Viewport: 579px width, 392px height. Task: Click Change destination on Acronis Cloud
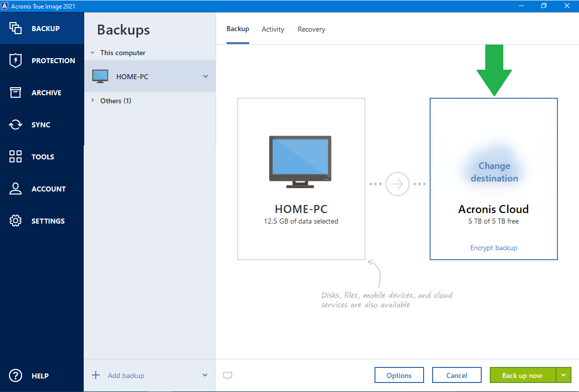494,172
